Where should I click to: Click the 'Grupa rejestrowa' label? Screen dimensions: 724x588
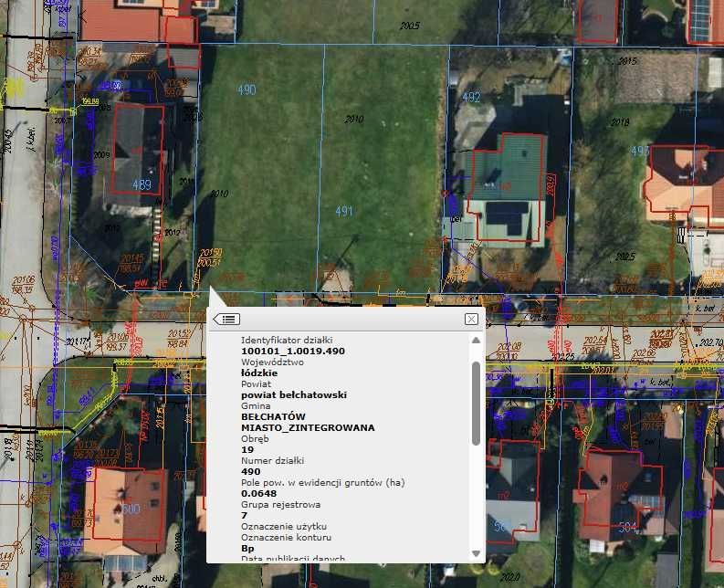(x=280, y=504)
